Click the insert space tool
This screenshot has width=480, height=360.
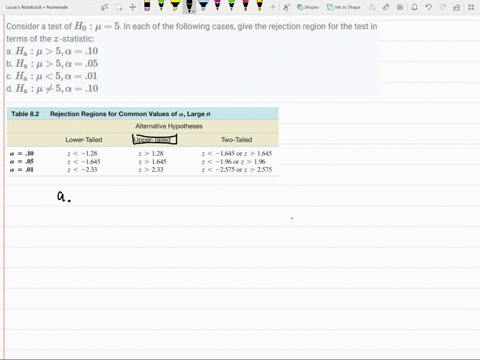click(133, 7)
